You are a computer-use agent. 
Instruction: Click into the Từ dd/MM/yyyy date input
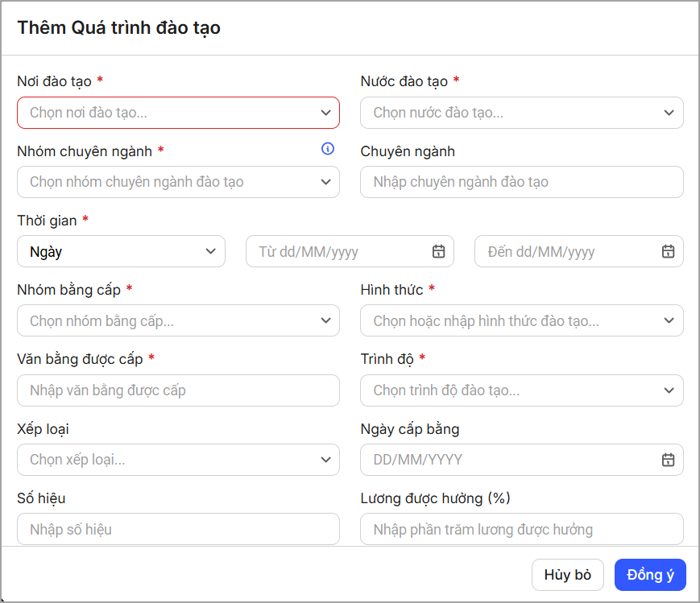pos(338,251)
